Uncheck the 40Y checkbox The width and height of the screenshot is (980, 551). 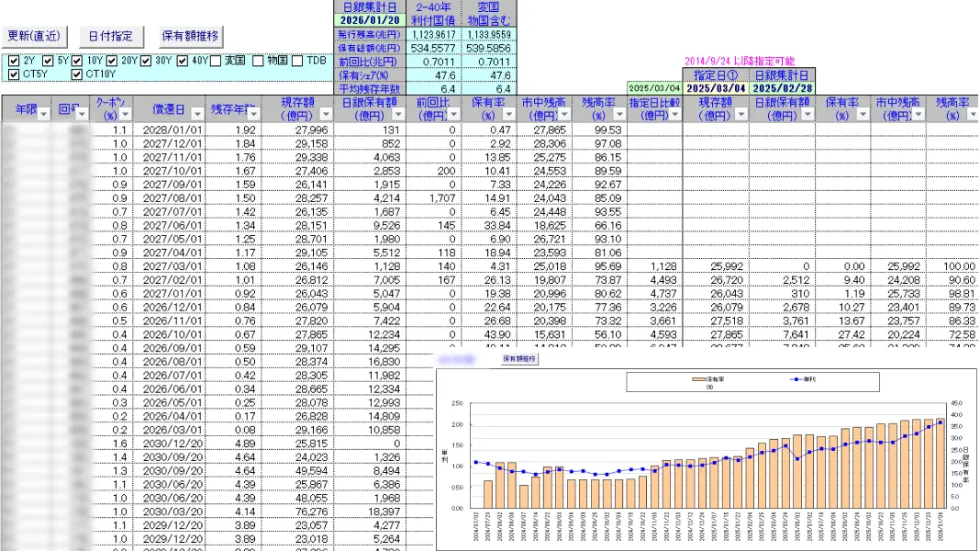coord(183,61)
